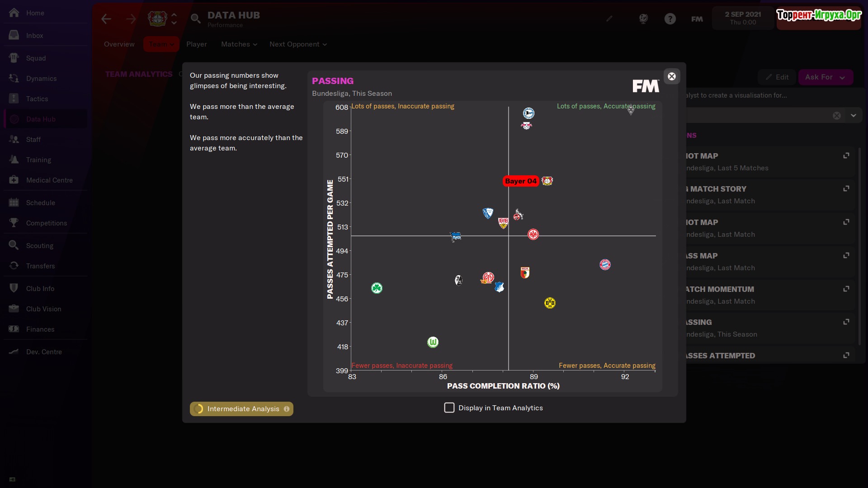868x488 pixels.
Task: Click the Edit button
Action: coord(777,77)
